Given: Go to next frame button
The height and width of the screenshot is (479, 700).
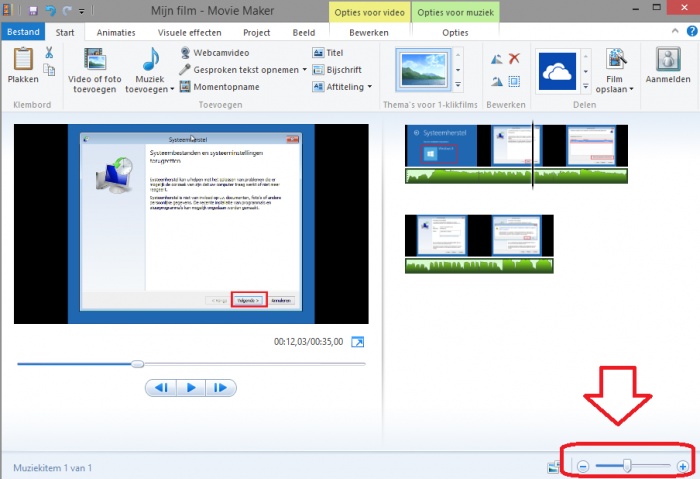Looking at the screenshot, I should pos(221,387).
